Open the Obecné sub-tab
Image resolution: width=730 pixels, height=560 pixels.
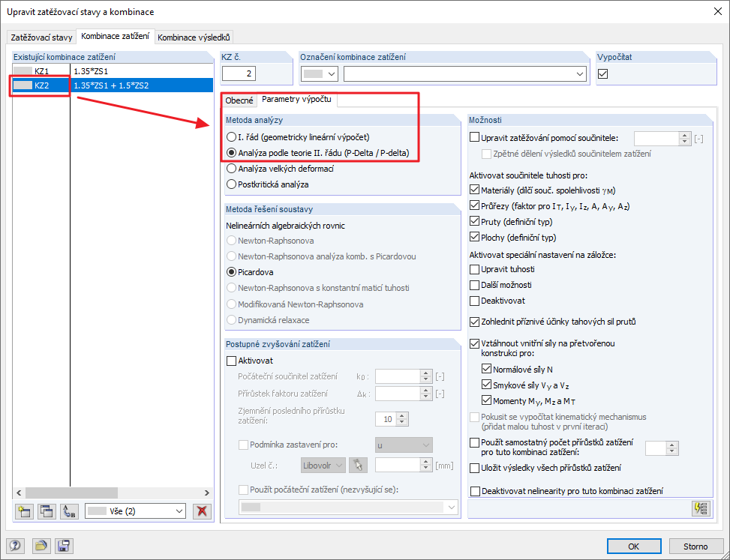239,100
